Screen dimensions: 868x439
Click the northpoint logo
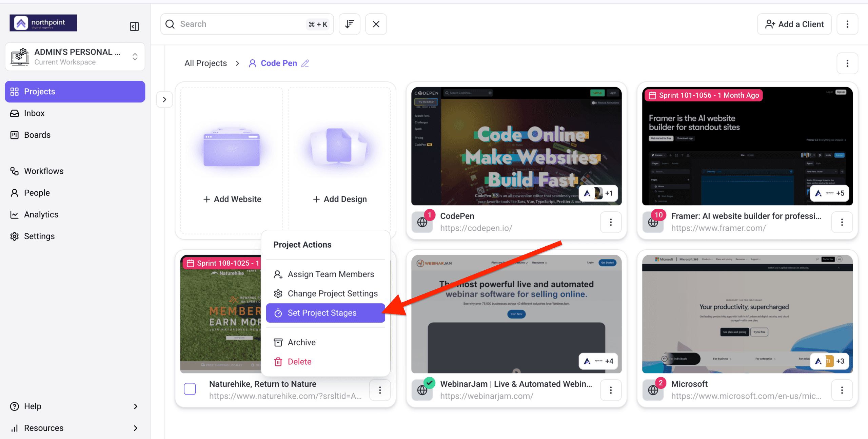coord(43,23)
